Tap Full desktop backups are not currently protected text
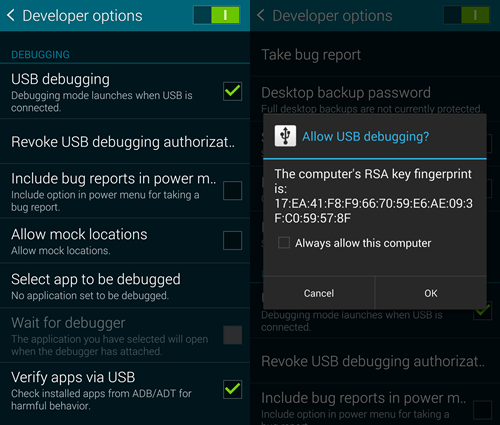 (x=372, y=109)
